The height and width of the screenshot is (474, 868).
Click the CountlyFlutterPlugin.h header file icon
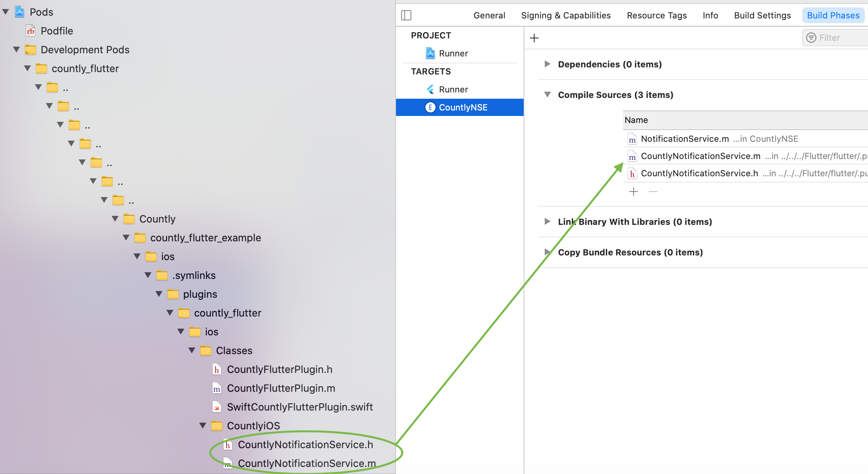tap(217, 369)
